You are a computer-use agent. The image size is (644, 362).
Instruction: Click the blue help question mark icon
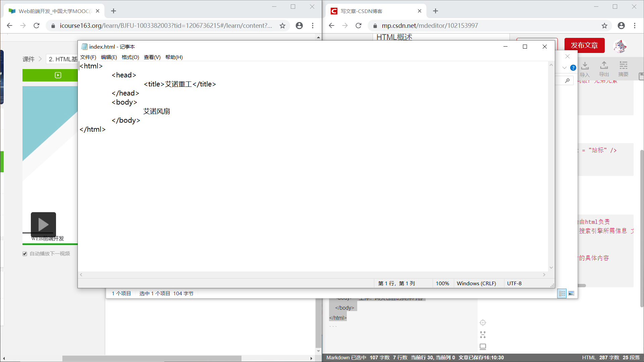pos(573,68)
